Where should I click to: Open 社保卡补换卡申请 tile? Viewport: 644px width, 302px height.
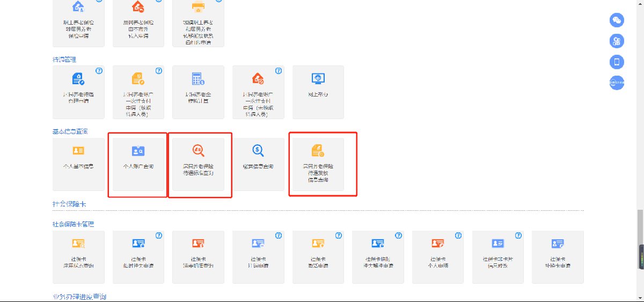[558, 257]
